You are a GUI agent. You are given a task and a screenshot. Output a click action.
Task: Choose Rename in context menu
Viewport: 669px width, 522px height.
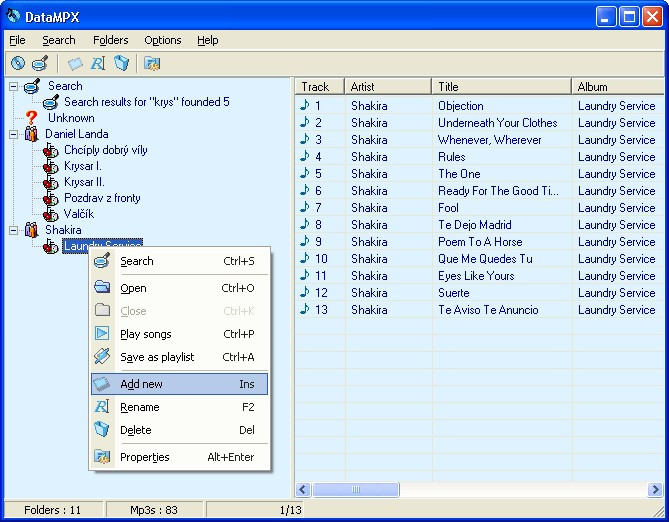179,407
